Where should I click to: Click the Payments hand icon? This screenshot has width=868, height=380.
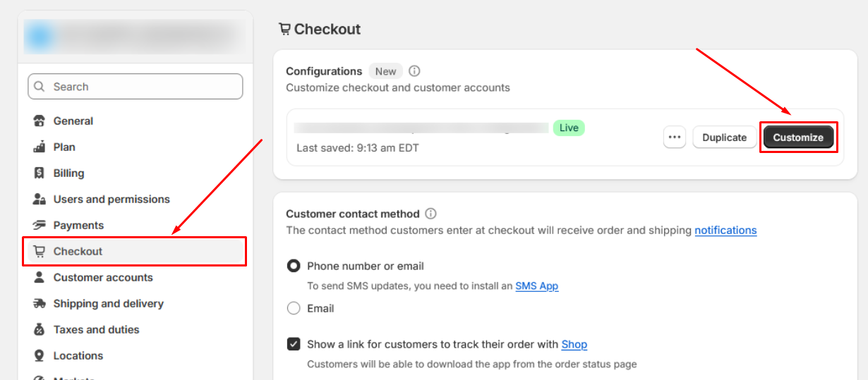point(40,225)
